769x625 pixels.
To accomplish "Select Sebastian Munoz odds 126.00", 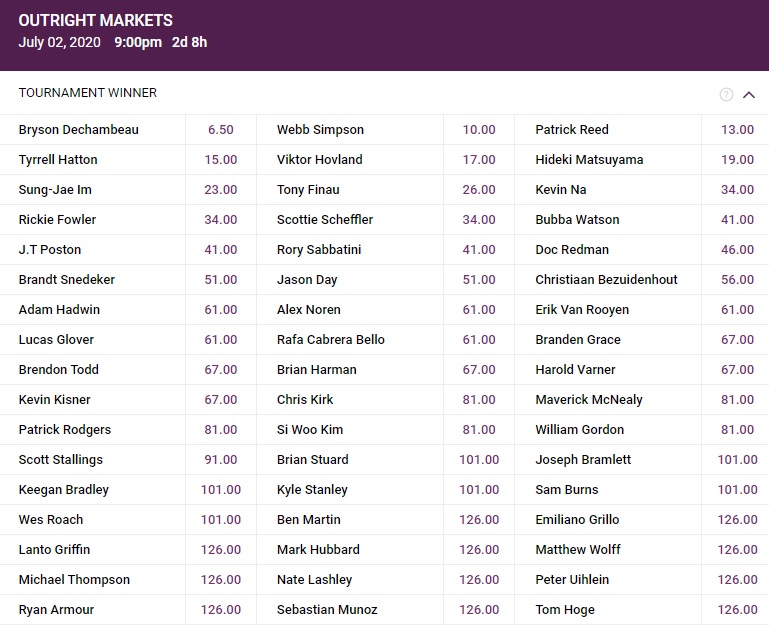I will tap(479, 609).
